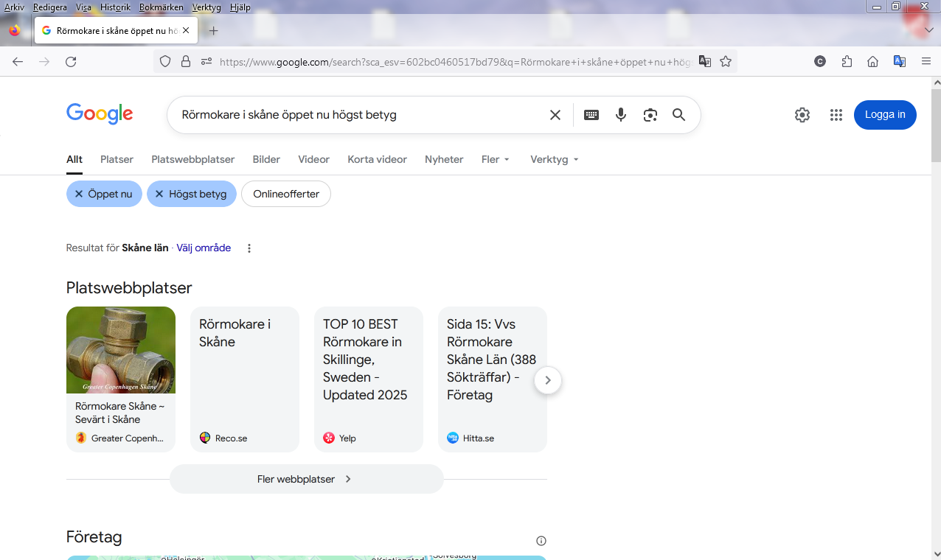Click the Logga in button
Screen dimensions: 941x560
pos(885,115)
